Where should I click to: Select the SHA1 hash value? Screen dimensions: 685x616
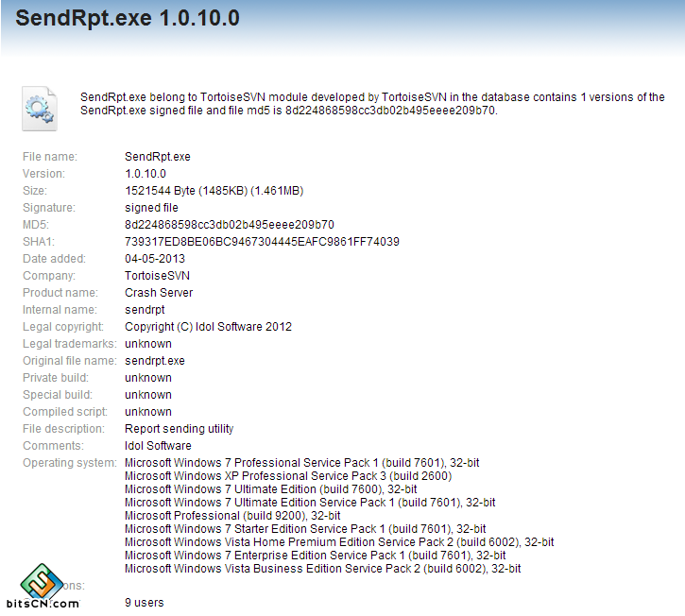[262, 242]
